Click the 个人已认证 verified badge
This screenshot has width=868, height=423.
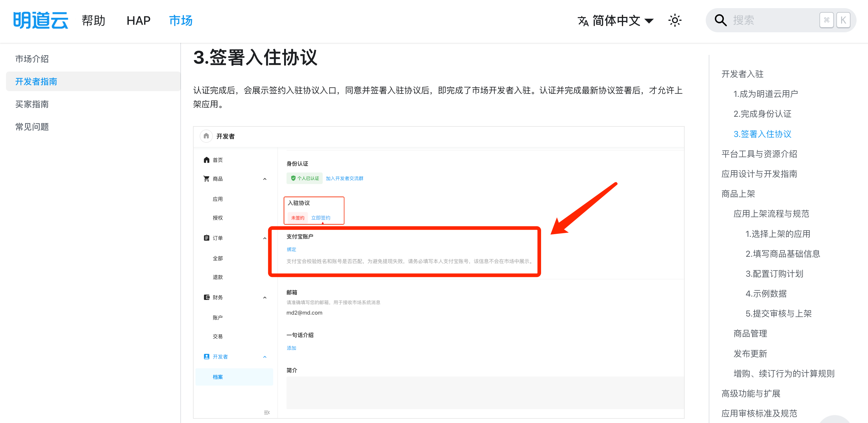pos(305,178)
